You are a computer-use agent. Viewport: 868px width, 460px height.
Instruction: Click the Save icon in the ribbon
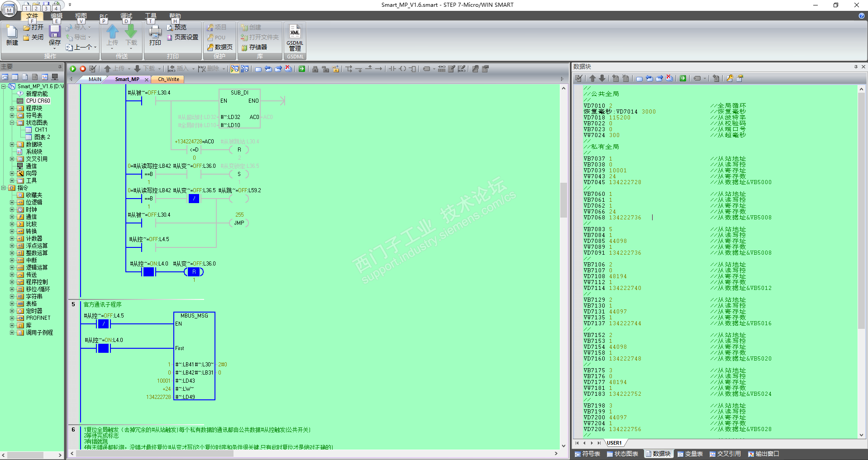pos(55,35)
